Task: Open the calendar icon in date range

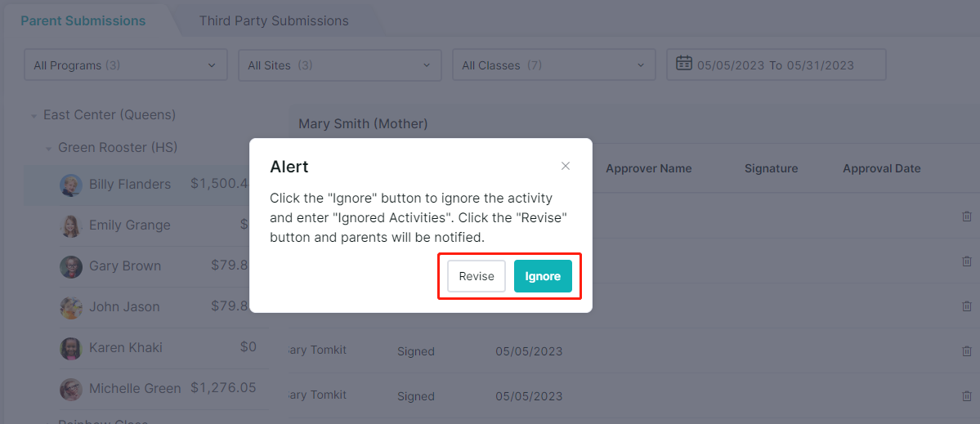Action: (x=684, y=64)
